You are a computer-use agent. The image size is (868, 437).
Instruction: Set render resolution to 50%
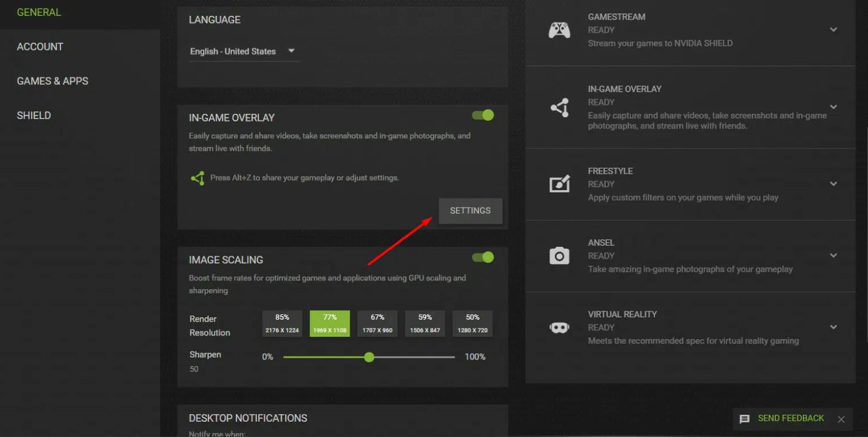pyautogui.click(x=472, y=324)
